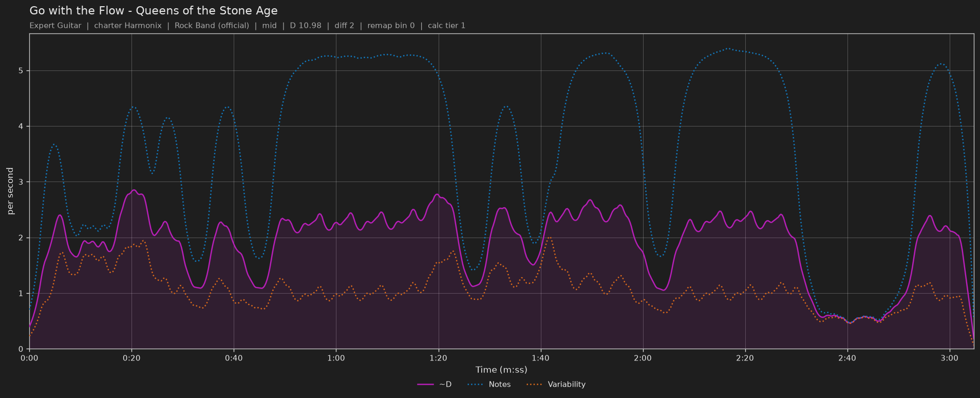Click the chart title Go with the Flow

[x=154, y=11]
